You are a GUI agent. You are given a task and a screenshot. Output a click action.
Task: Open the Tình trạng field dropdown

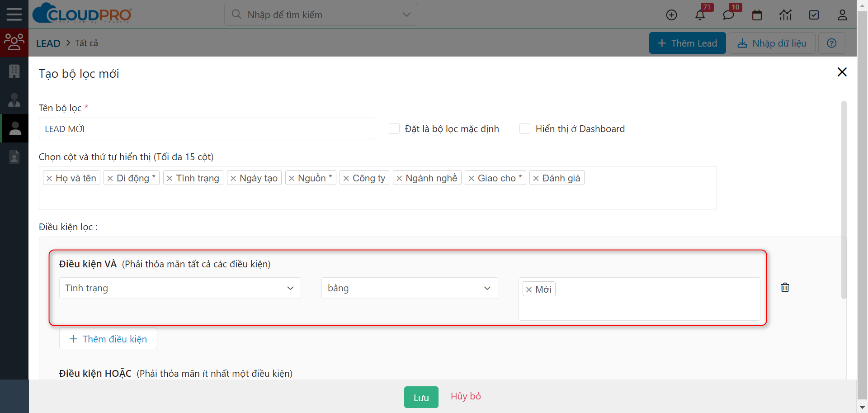(x=180, y=288)
